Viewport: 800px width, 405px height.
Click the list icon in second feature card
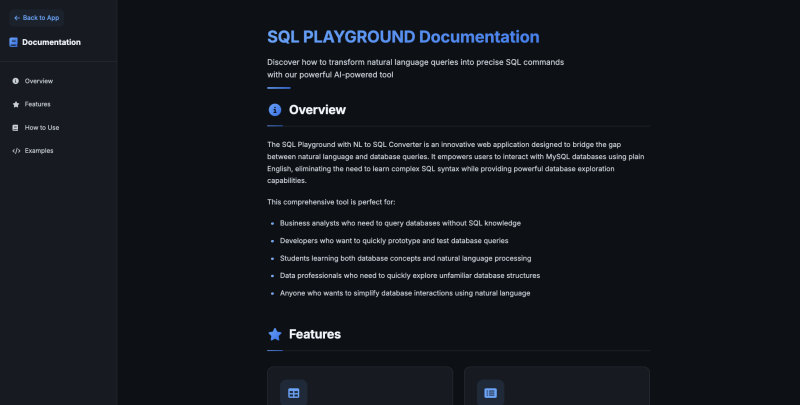(x=490, y=393)
